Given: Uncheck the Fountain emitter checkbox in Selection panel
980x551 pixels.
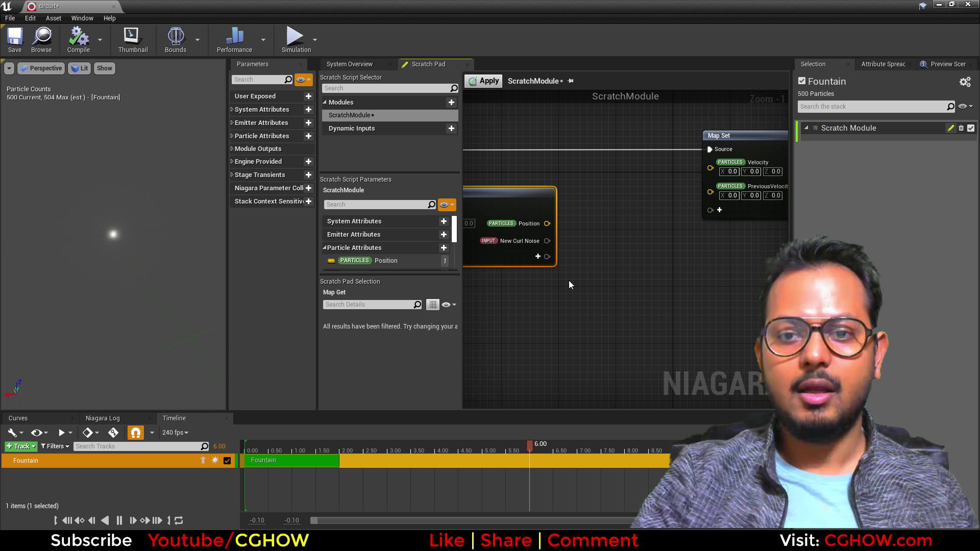Looking at the screenshot, I should tap(801, 81).
